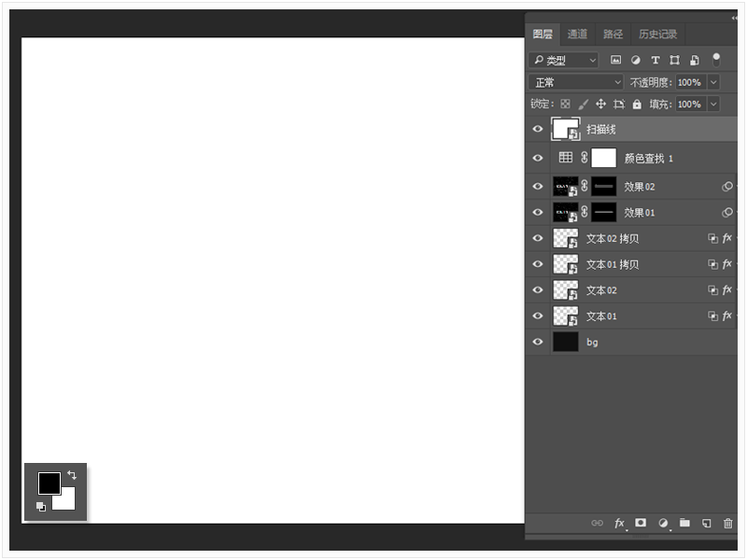Create new adjustment layer icon
Viewport: 747px width, 560px height.
click(x=664, y=523)
